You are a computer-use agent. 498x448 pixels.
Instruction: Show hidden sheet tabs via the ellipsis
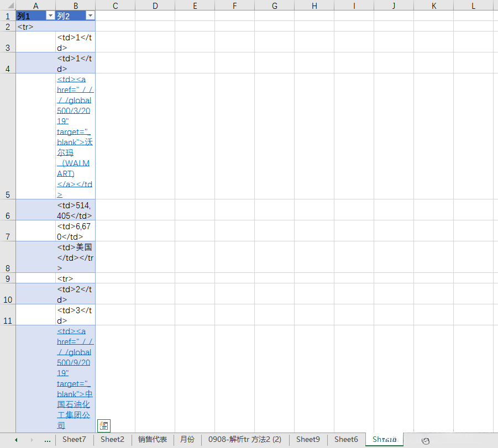[48, 440]
